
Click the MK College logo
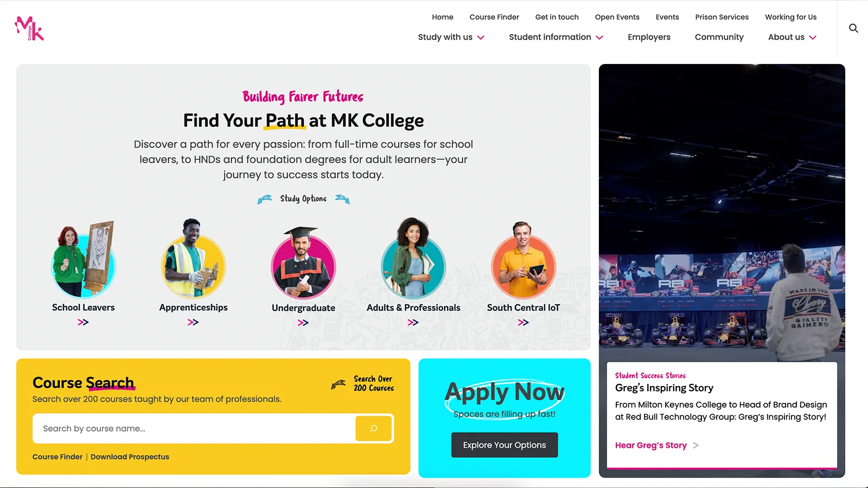[x=29, y=28]
